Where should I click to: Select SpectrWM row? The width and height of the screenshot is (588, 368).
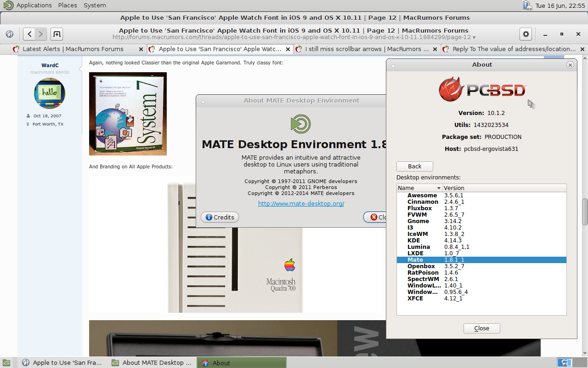point(481,279)
